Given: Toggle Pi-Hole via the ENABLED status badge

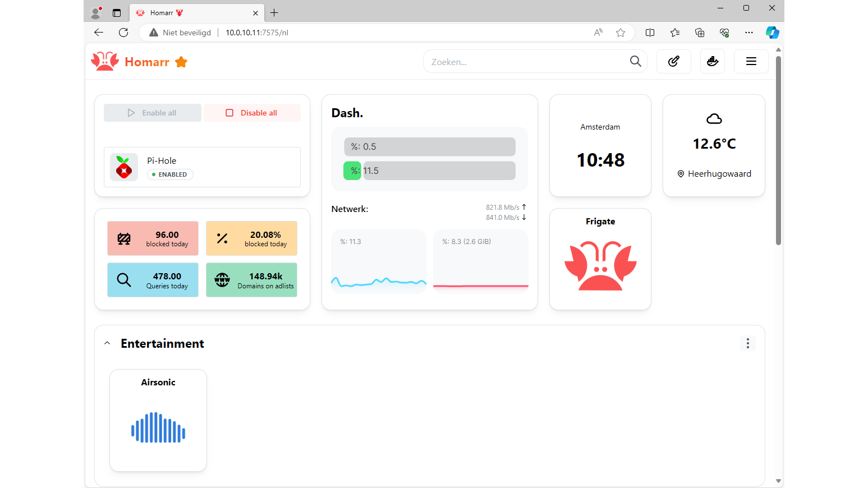Looking at the screenshot, I should [x=169, y=174].
